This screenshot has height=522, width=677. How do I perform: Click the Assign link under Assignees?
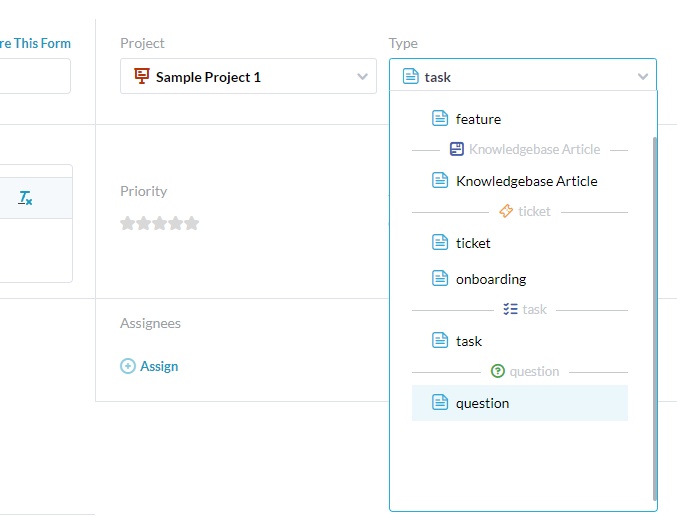[x=159, y=367]
